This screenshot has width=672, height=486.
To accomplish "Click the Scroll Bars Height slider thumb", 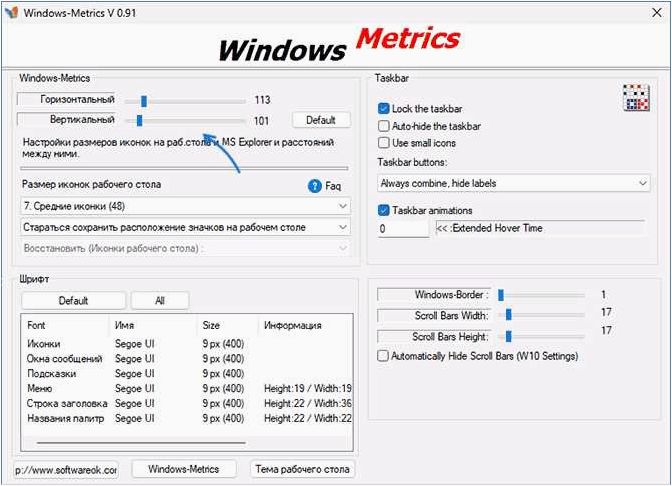I will [x=509, y=336].
